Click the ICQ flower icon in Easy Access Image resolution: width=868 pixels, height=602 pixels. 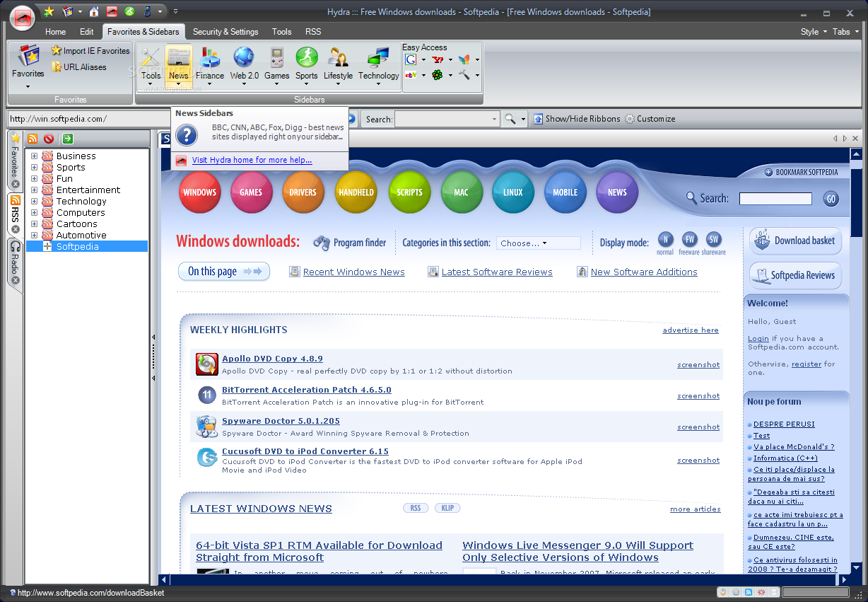coord(438,75)
